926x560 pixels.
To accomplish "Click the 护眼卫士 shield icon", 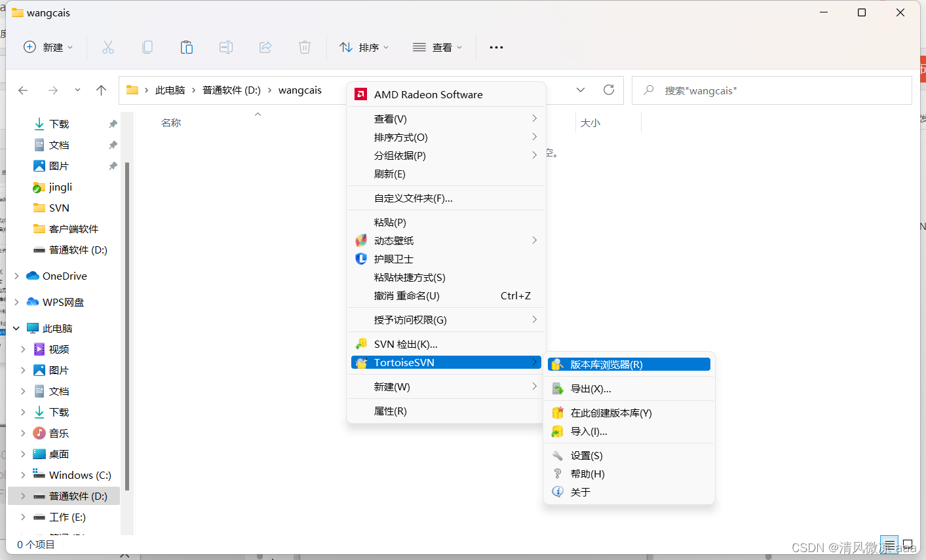I will tap(360, 259).
